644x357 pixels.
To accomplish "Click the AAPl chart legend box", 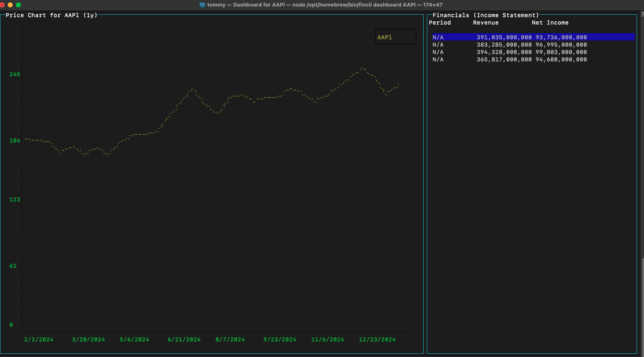I will click(396, 37).
